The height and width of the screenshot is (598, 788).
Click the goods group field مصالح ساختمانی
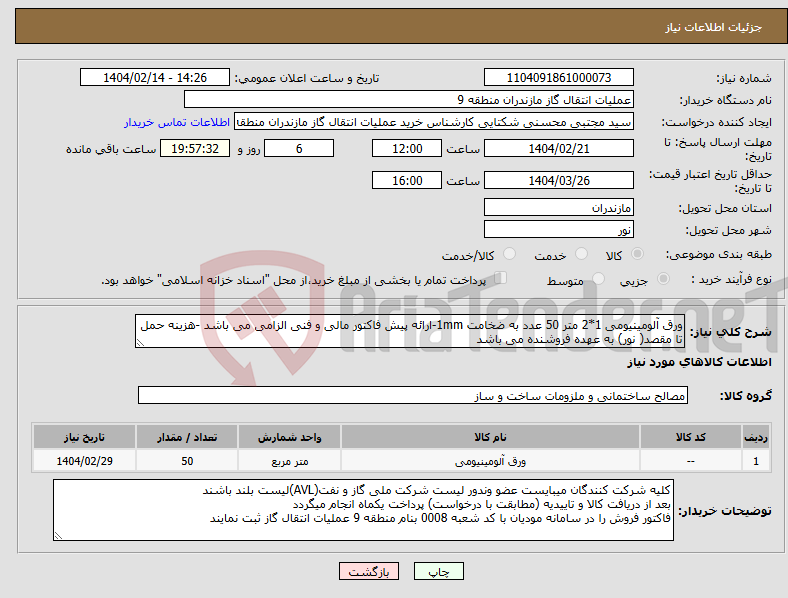(413, 395)
